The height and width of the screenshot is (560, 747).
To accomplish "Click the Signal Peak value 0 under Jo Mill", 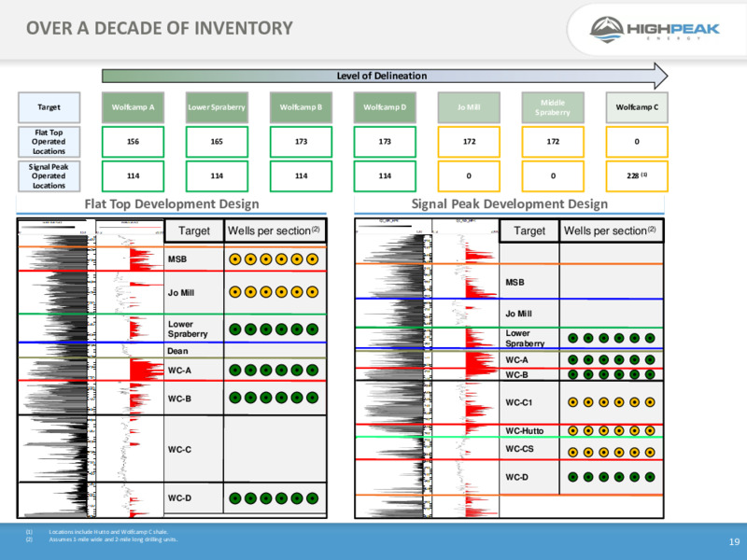I will [469, 176].
